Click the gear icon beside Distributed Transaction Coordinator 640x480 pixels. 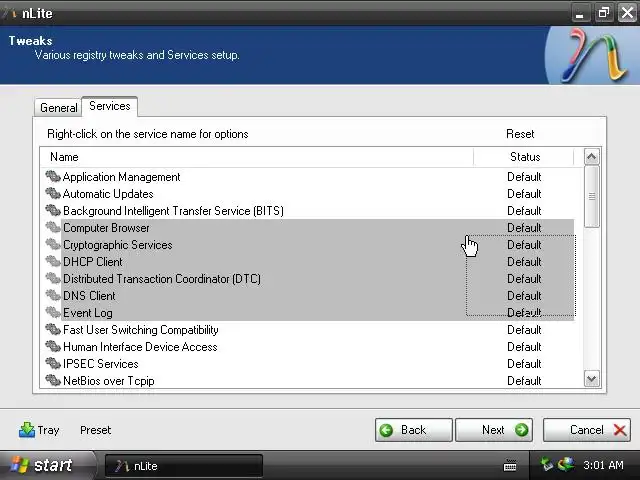[x=53, y=279]
